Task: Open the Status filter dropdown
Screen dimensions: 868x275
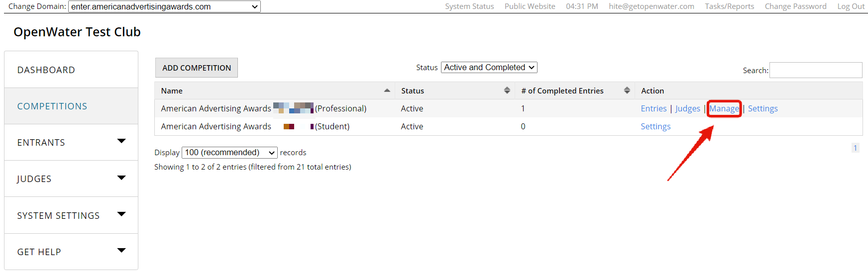Action: coord(489,67)
